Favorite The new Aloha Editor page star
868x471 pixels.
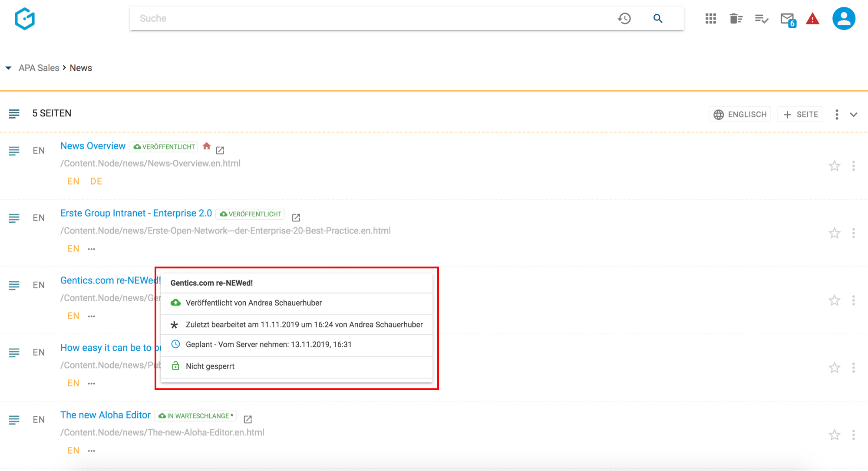[x=834, y=435]
